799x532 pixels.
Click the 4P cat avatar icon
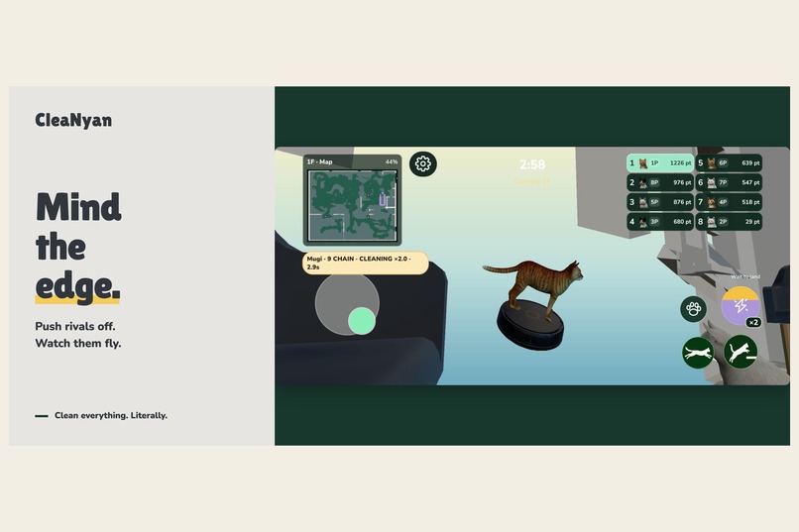point(712,202)
